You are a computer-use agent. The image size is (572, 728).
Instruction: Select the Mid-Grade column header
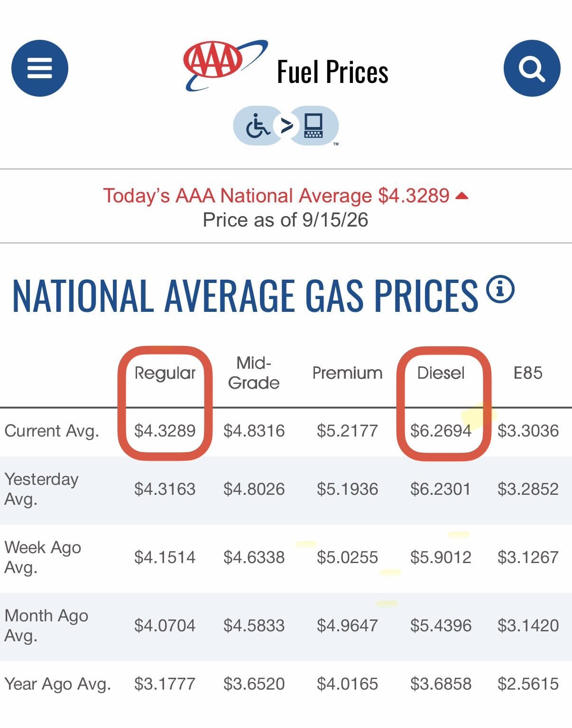pos(254,373)
